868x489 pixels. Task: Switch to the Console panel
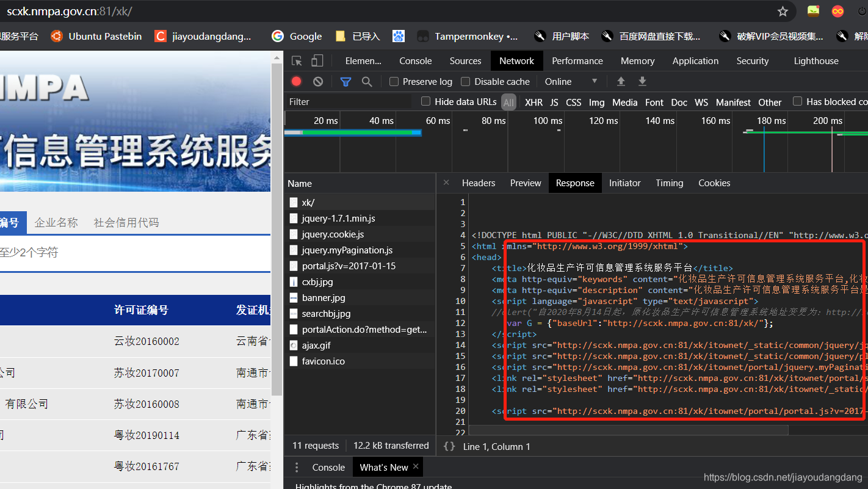point(416,61)
